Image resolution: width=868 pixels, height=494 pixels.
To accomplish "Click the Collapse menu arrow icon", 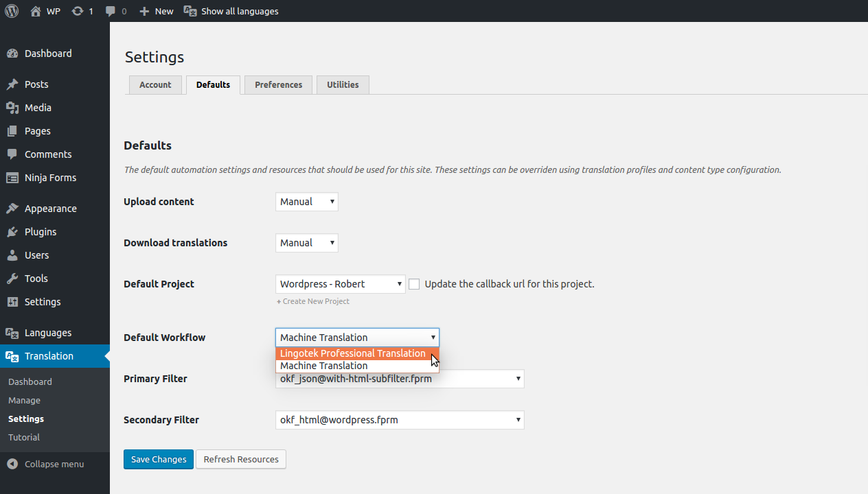I will tap(12, 464).
